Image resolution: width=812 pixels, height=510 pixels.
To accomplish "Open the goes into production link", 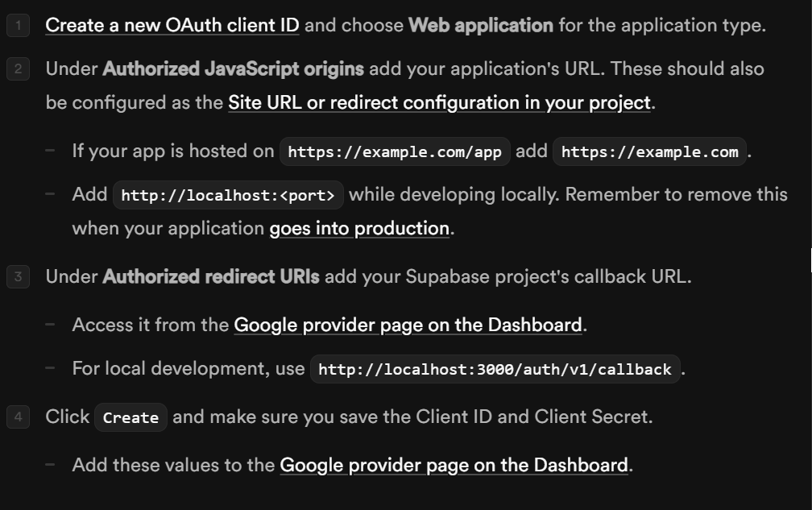I will coord(359,229).
